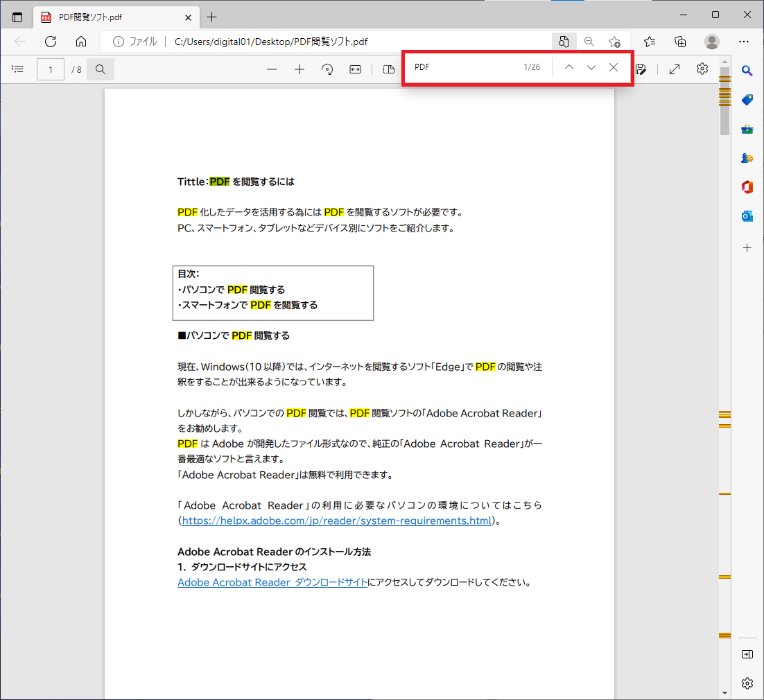Screen dimensions: 764x700
Task: Close the find bar
Action: click(x=614, y=67)
